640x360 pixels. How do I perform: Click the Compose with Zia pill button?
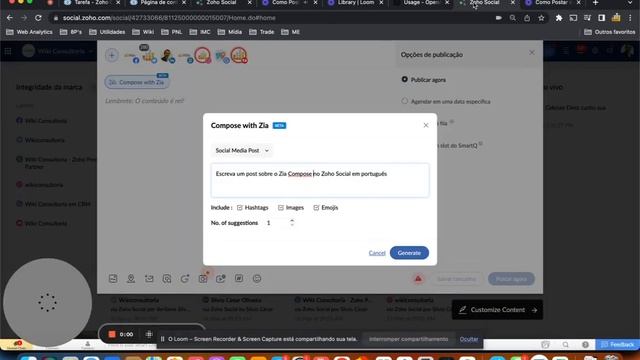coord(137,82)
